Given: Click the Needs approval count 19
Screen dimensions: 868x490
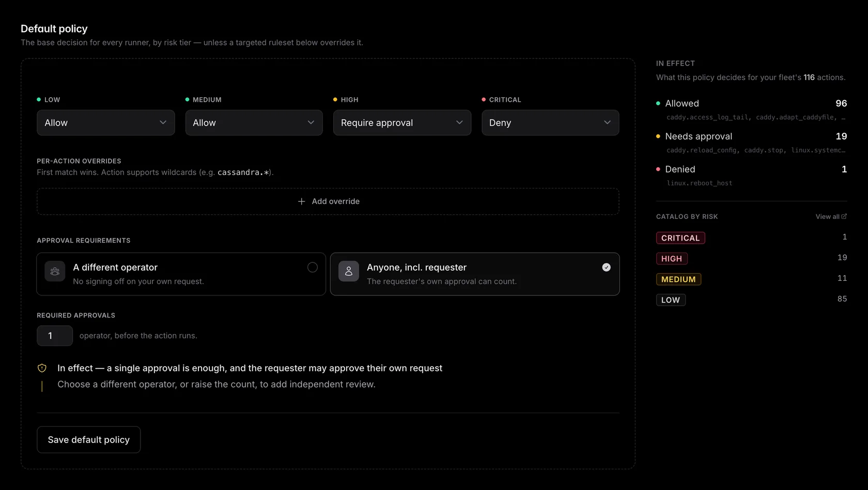Looking at the screenshot, I should [841, 136].
